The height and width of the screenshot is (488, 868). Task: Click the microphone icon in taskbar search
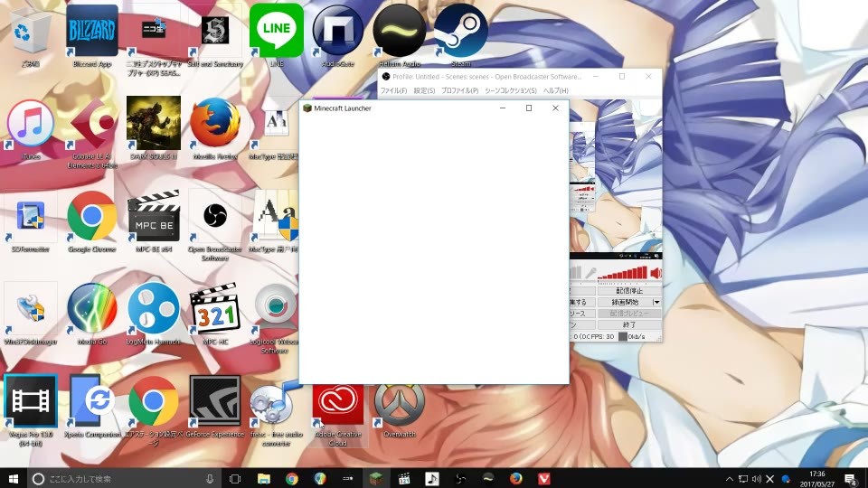[210, 479]
